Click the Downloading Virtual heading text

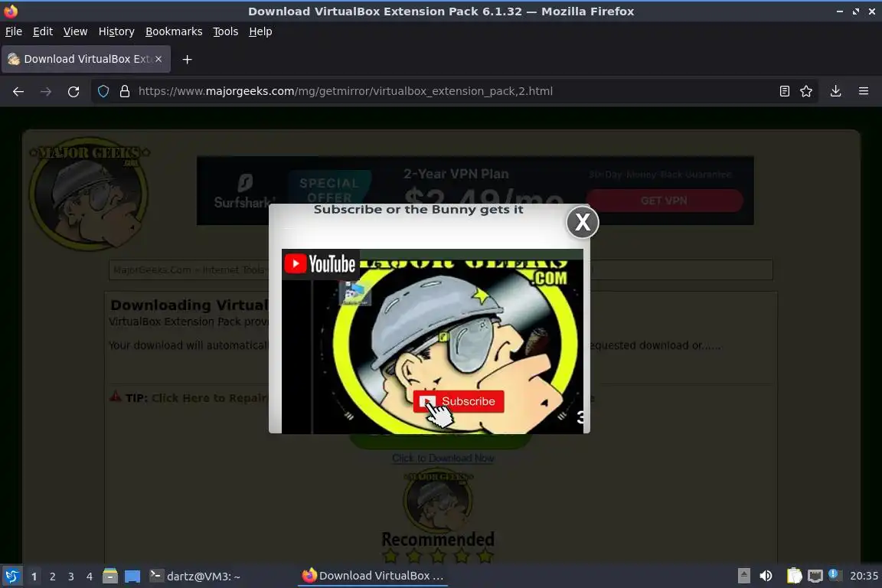189,305
